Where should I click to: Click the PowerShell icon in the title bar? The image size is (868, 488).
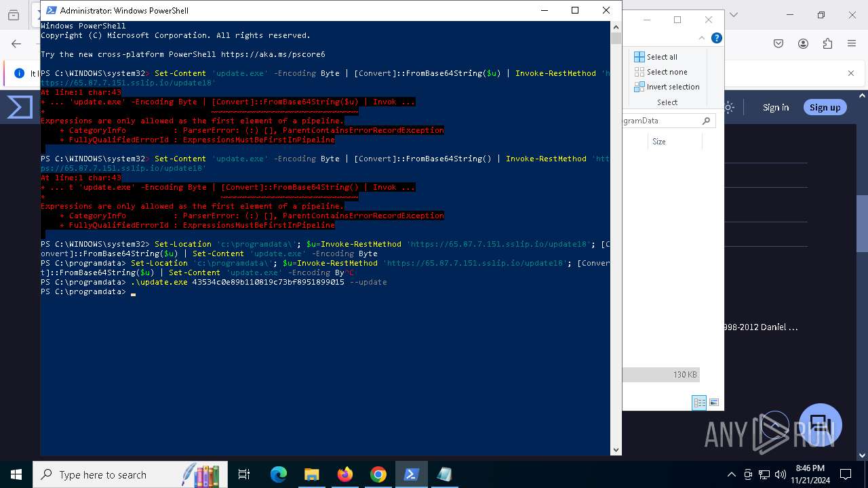click(x=51, y=10)
